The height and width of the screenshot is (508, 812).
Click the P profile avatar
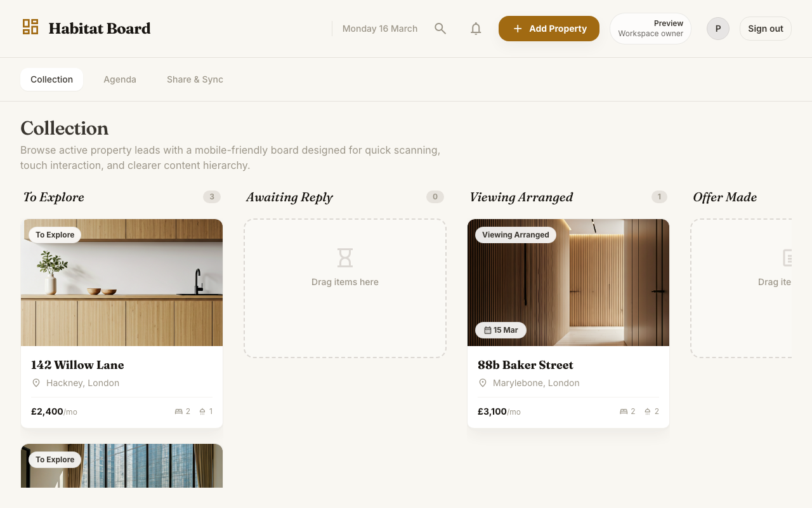(x=717, y=29)
